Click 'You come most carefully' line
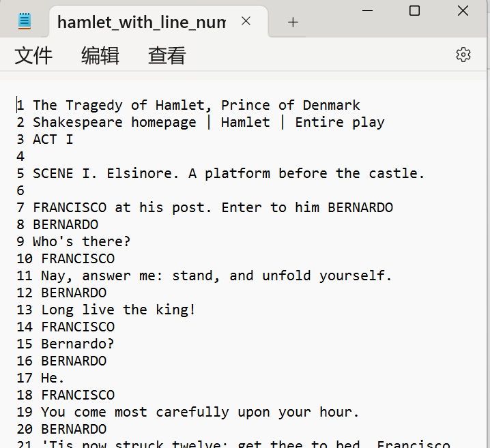 pyautogui.click(x=136, y=412)
